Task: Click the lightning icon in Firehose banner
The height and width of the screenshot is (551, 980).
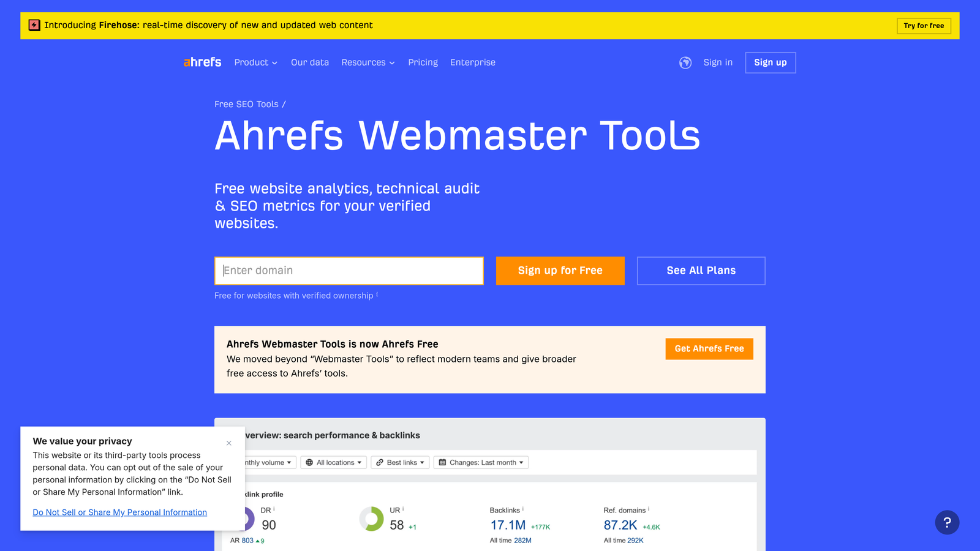Action: pyautogui.click(x=34, y=25)
